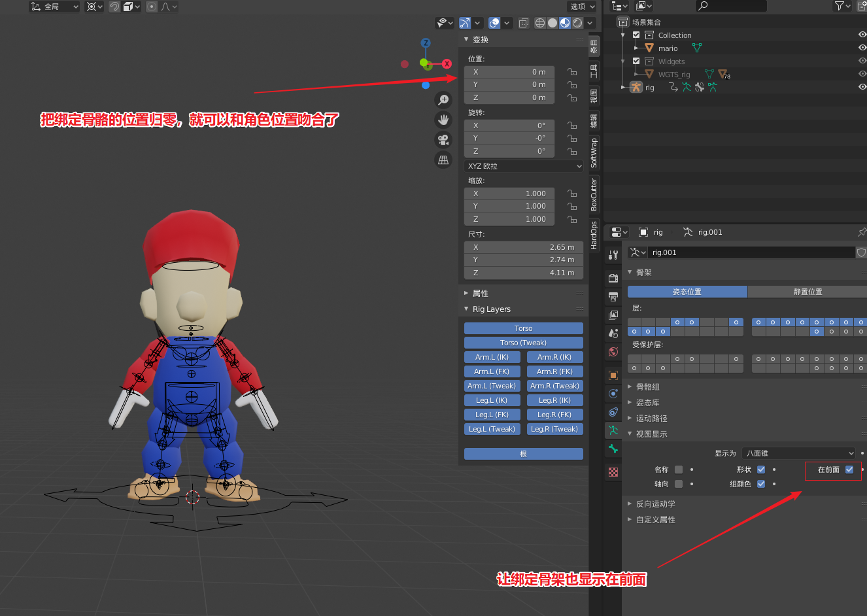Open the XYZ 欧拉 rotation mode dropdown
The image size is (867, 616).
pos(524,166)
